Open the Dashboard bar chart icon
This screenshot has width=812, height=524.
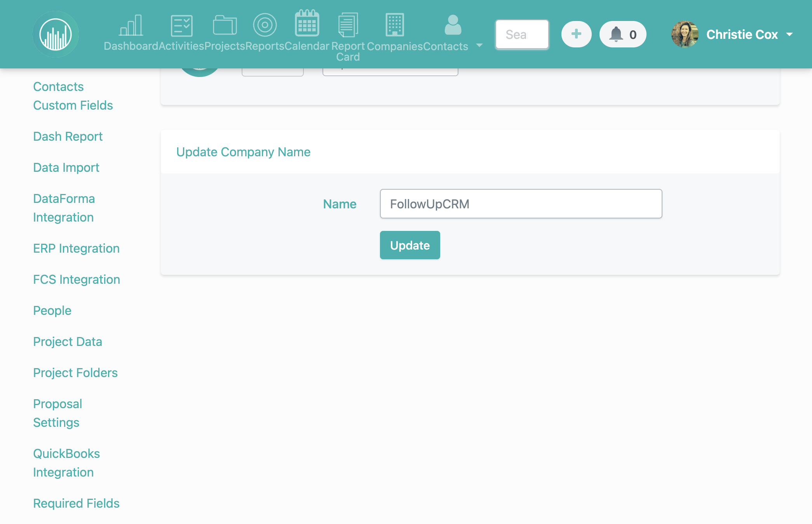click(131, 25)
